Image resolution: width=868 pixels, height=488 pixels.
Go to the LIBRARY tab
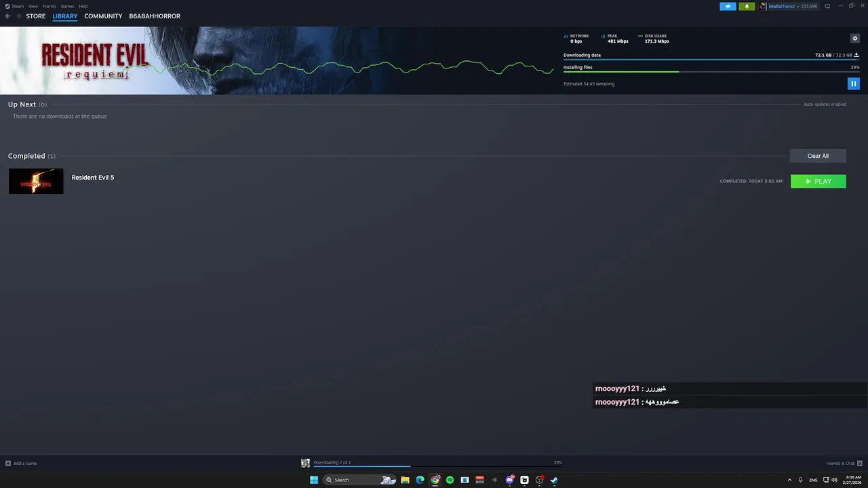click(x=65, y=16)
